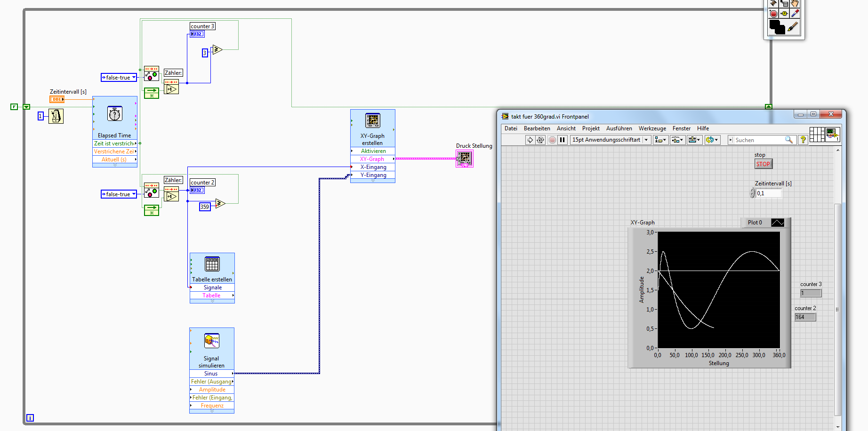The width and height of the screenshot is (868, 431).
Task: Click the Run Continuously button
Action: 540,140
